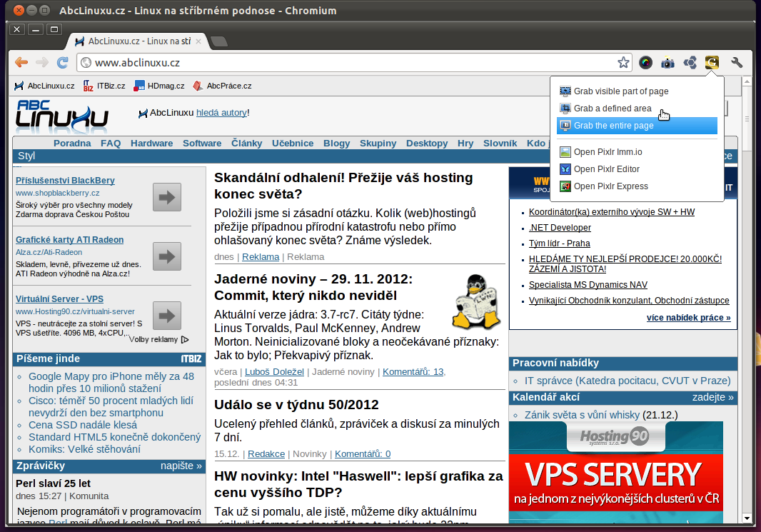Open the Poradna section

[72, 144]
